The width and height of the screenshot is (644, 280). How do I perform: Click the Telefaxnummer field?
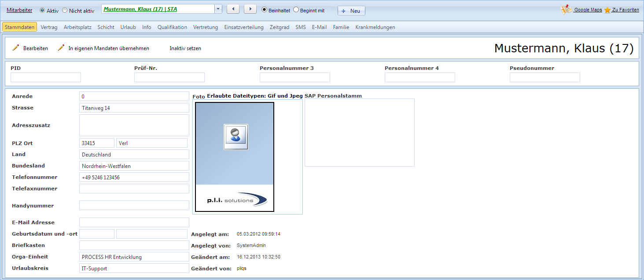[134, 189]
